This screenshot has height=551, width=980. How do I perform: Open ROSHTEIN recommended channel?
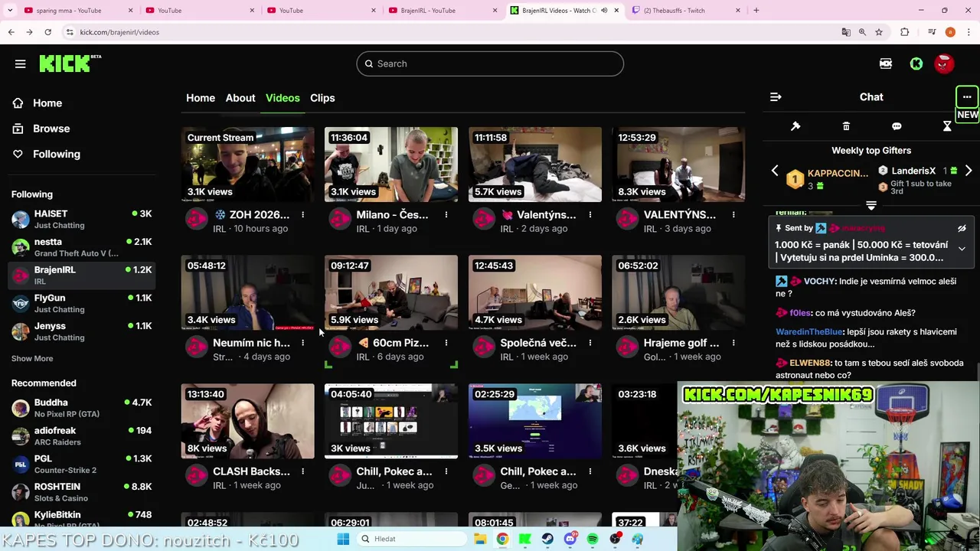pyautogui.click(x=81, y=492)
